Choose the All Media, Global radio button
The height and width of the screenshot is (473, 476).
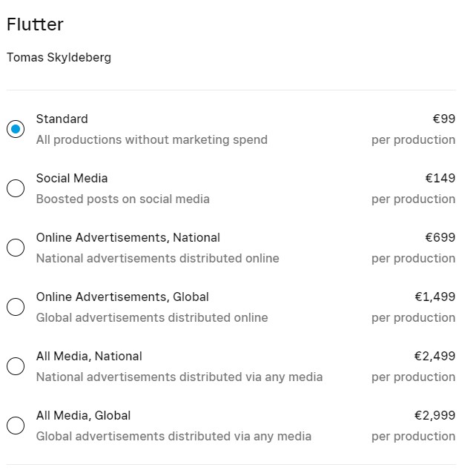pyautogui.click(x=16, y=426)
